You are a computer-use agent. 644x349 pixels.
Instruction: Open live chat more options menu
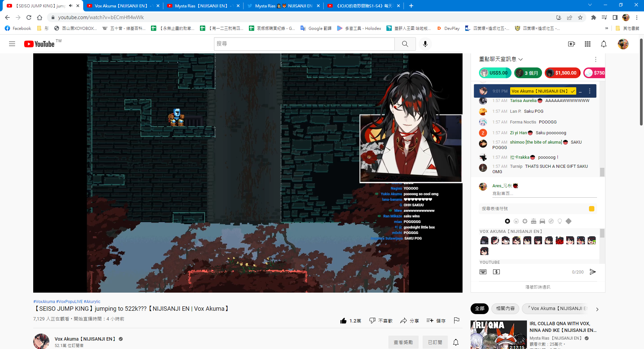coord(596,59)
